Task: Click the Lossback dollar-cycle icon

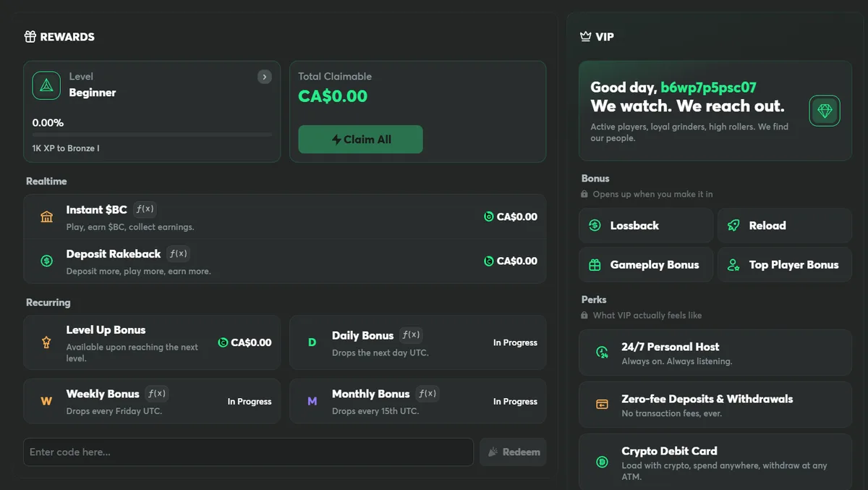Action: (595, 225)
